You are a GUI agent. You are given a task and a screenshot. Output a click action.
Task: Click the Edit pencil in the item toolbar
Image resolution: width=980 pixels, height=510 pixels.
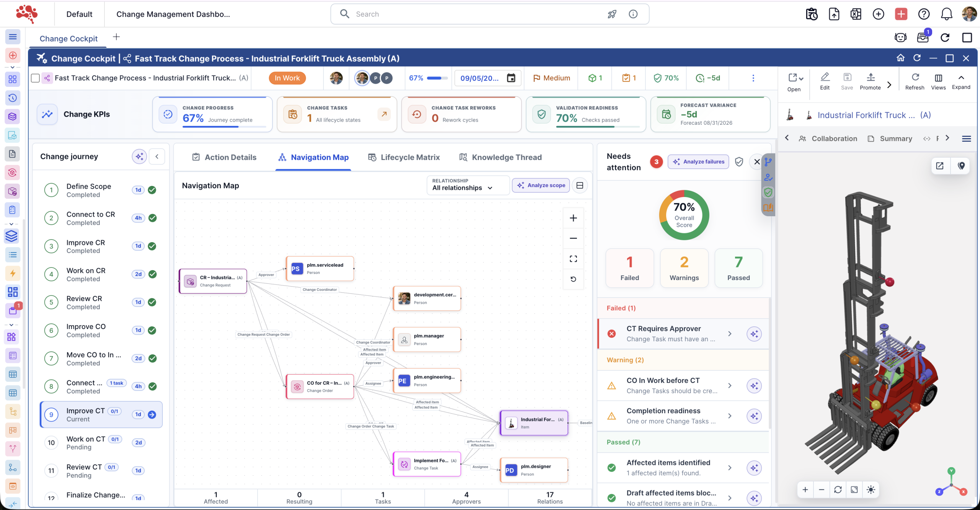[825, 81]
